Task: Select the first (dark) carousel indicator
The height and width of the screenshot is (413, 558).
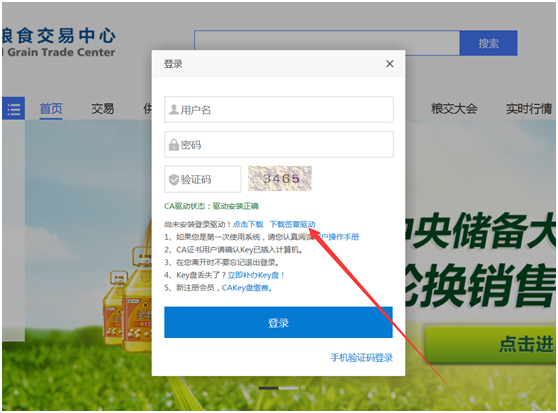Action: 269,388
